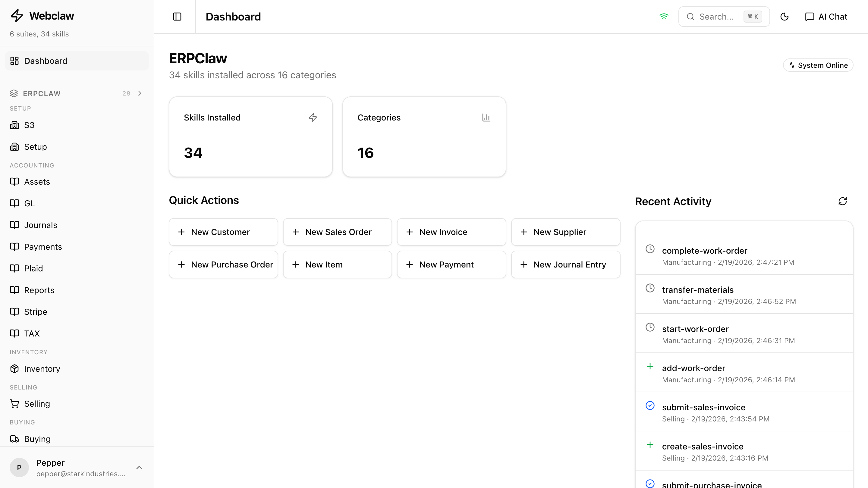Open Payments in the sidebar
This screenshot has width=868, height=488.
(77, 247)
